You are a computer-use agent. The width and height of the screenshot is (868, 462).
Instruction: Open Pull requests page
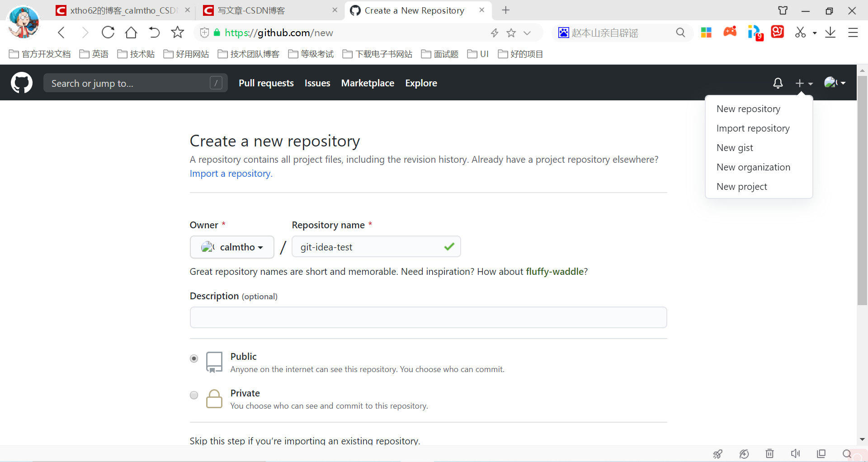point(266,83)
